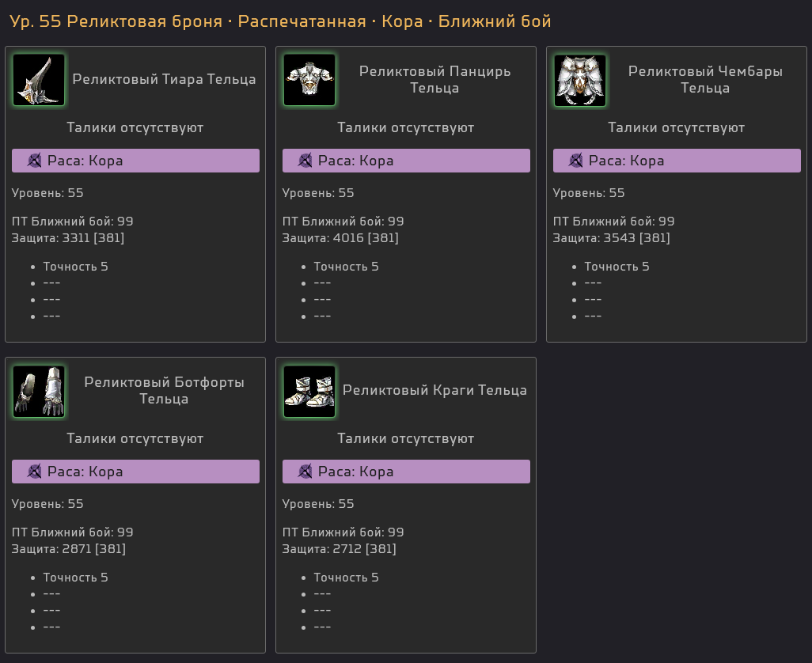The height and width of the screenshot is (663, 812).
Task: Click Точность 5 in the Панцирь card
Action: click(347, 267)
